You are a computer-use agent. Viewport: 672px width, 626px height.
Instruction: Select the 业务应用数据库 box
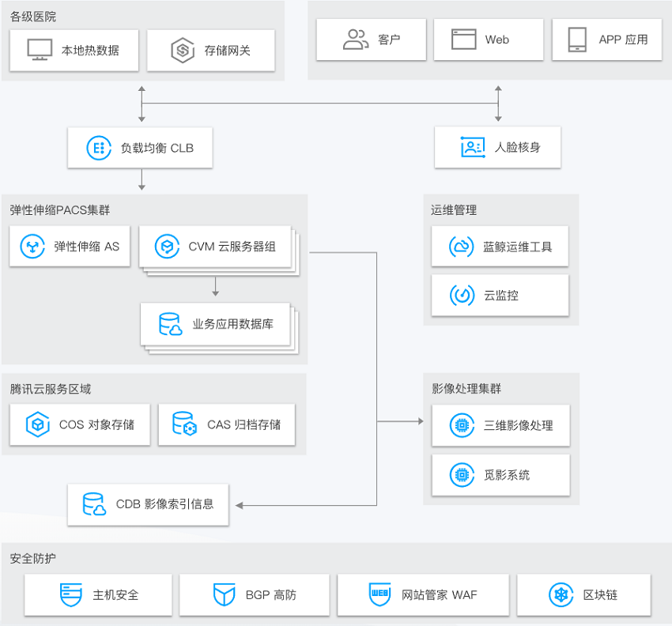click(216, 324)
